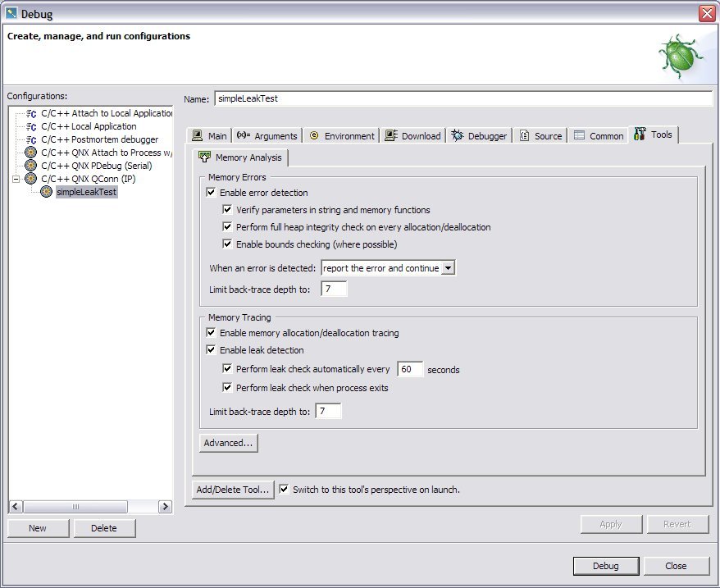The width and height of the screenshot is (720, 588).
Task: Open the 'When an error is detected' dropdown
Action: click(x=448, y=268)
